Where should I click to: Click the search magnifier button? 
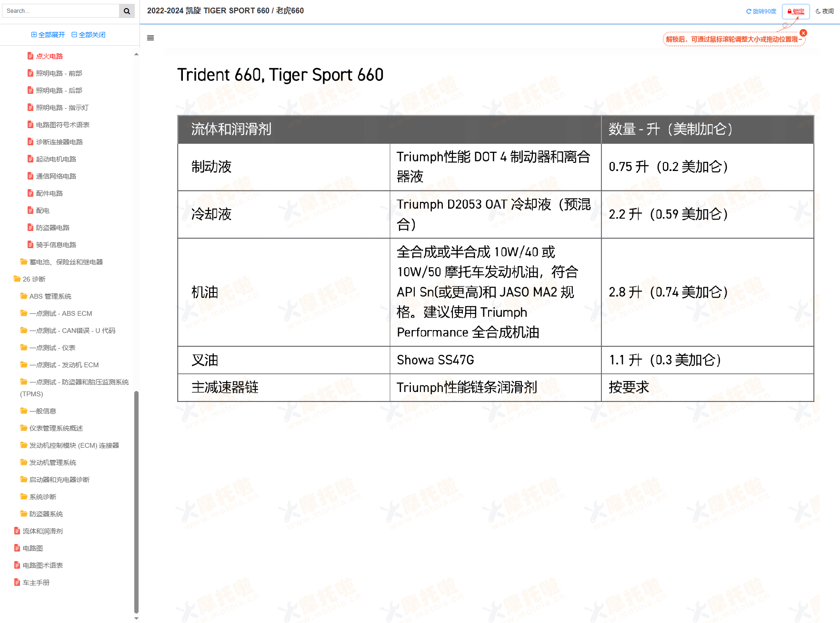[127, 11]
